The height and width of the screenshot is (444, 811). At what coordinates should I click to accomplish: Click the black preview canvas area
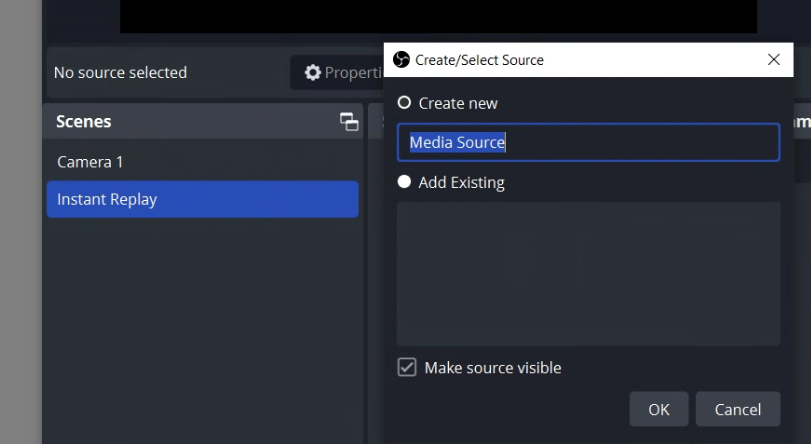pos(438,14)
